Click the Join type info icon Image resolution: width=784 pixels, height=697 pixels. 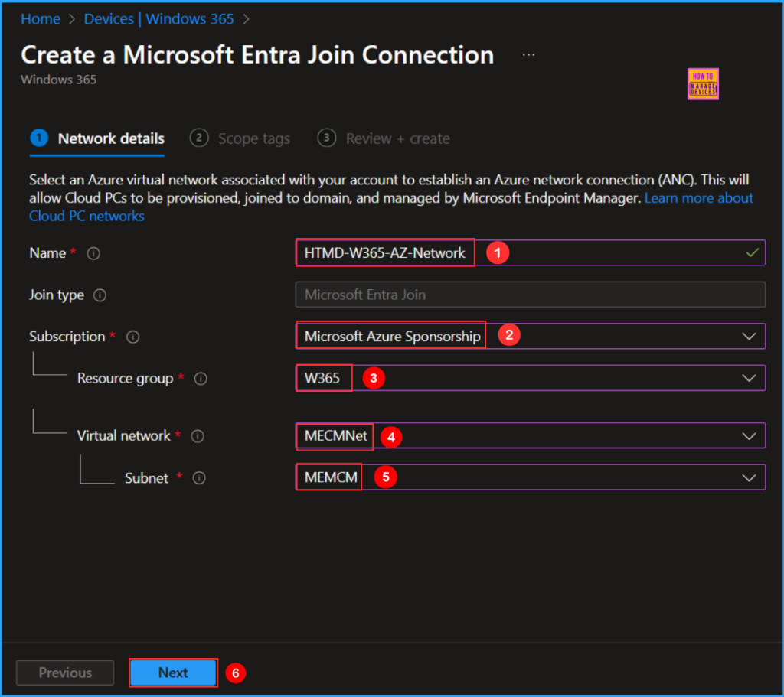click(100, 295)
